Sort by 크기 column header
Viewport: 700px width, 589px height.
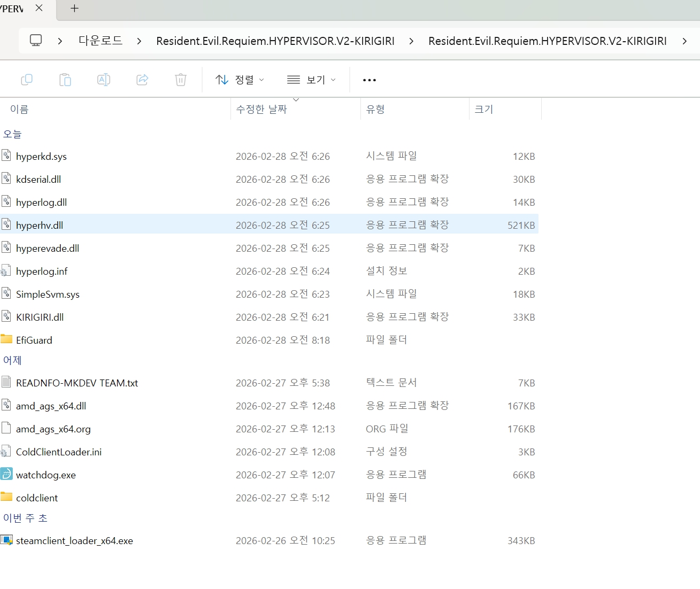pos(484,109)
